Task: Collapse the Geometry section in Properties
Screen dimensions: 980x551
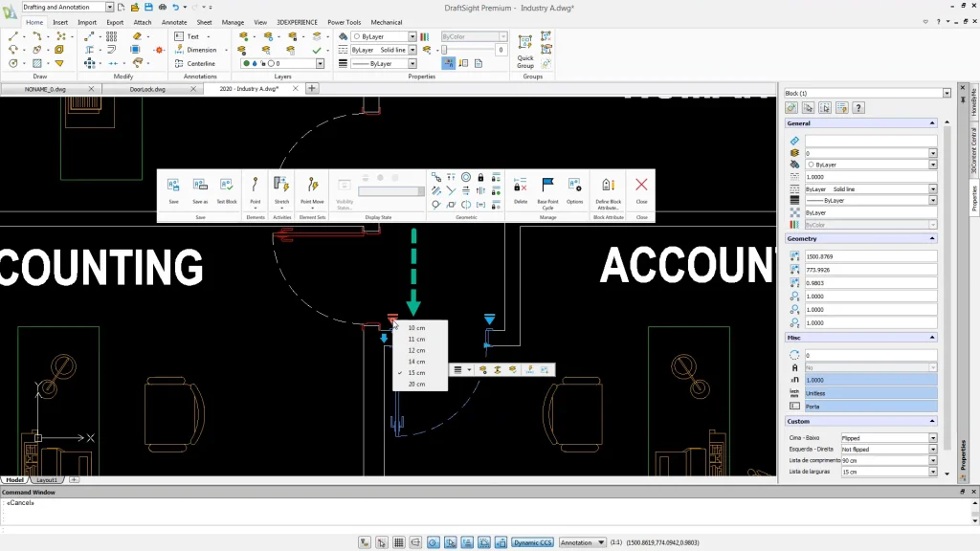Action: (x=932, y=238)
